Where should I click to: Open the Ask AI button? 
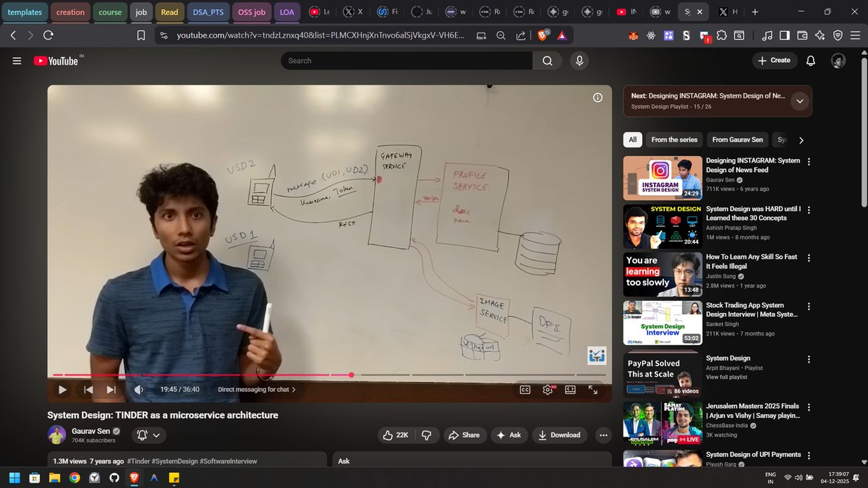click(x=509, y=435)
